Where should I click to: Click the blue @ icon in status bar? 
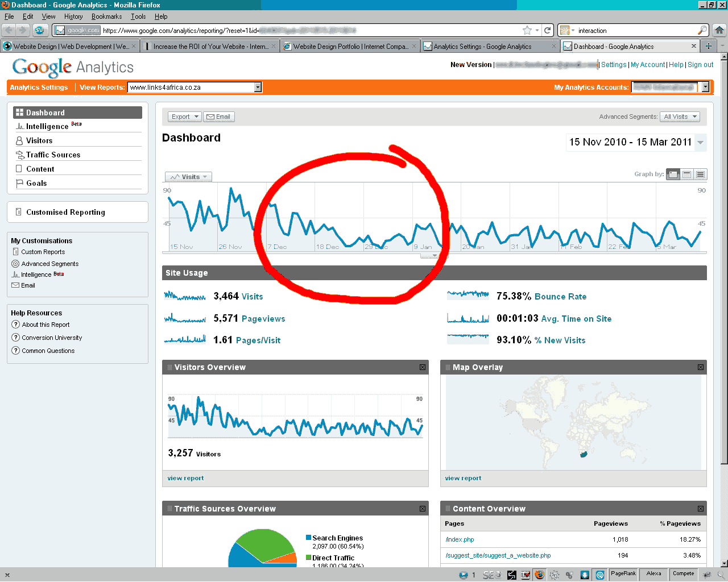[599, 575]
